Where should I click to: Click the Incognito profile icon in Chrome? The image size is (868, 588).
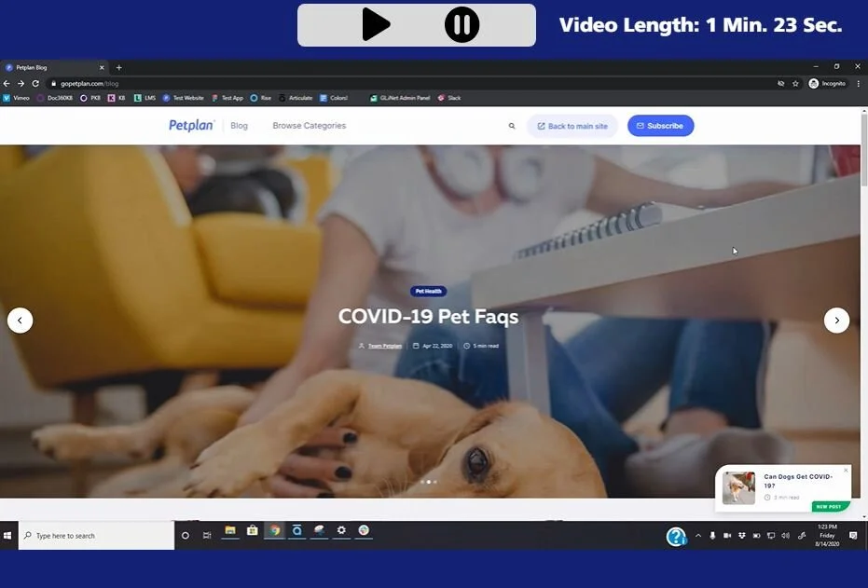(x=812, y=82)
